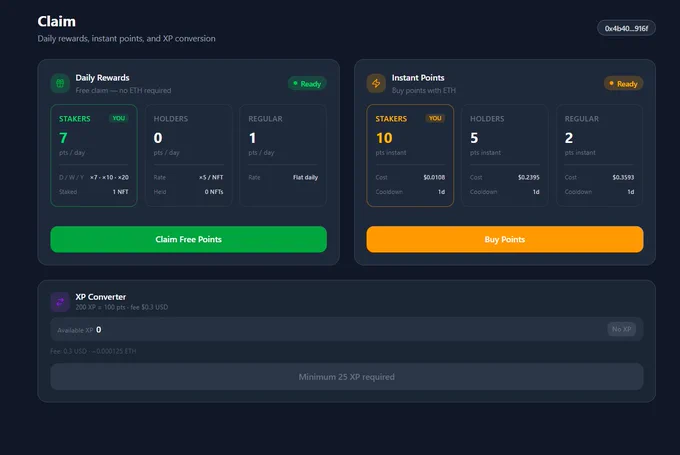
Task: Click the Daily Rewards title
Action: click(x=102, y=78)
